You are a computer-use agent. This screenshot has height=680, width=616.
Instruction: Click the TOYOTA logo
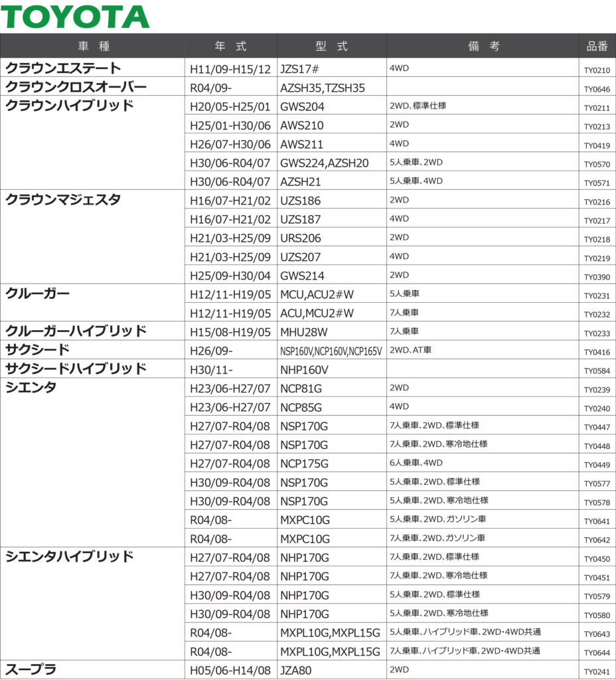click(75, 17)
